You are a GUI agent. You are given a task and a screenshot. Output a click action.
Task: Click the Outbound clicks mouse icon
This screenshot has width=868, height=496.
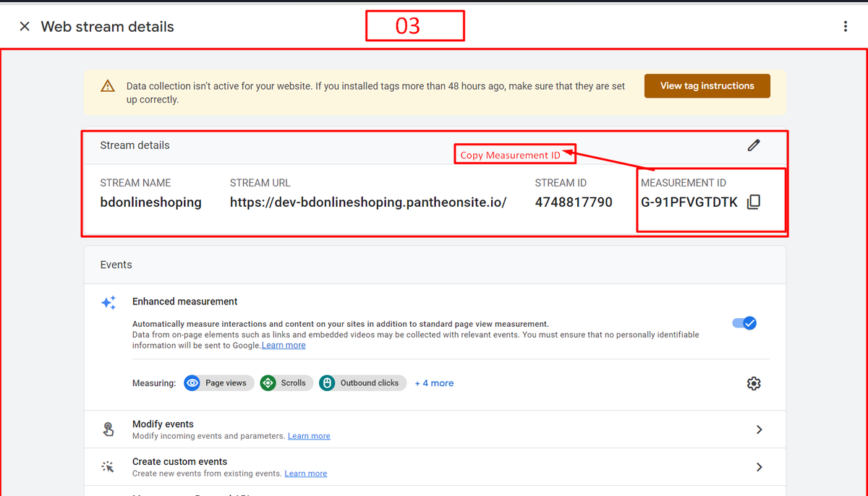coord(327,383)
